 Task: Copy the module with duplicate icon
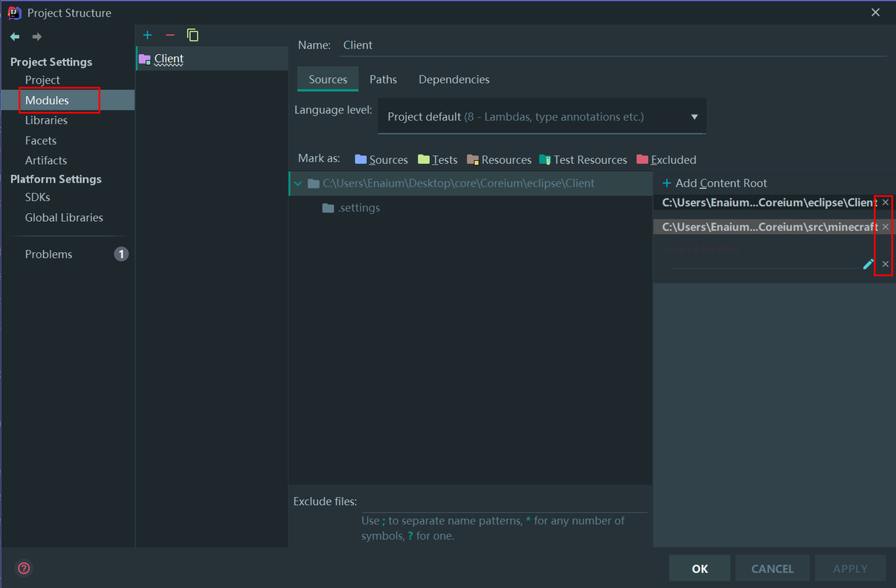coord(192,35)
